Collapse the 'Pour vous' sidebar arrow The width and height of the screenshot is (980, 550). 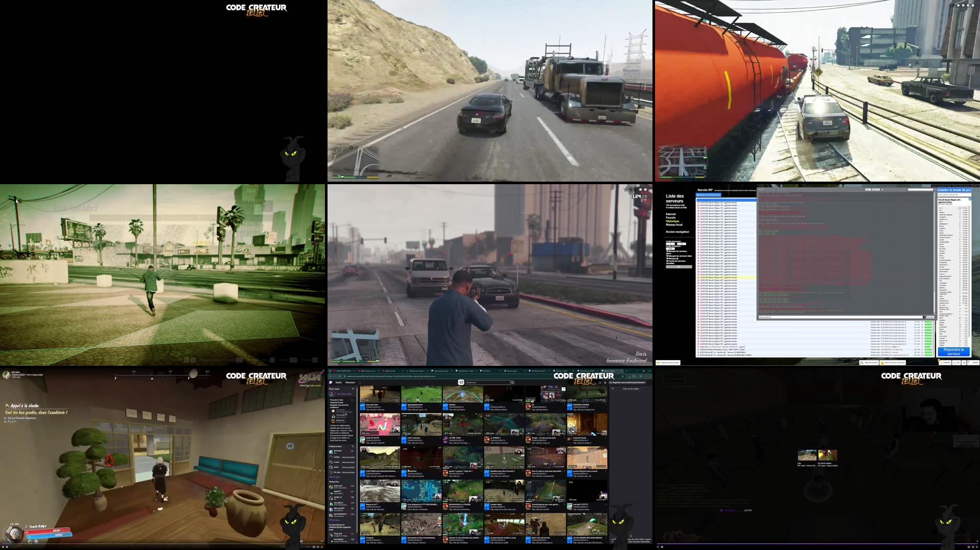click(352, 389)
